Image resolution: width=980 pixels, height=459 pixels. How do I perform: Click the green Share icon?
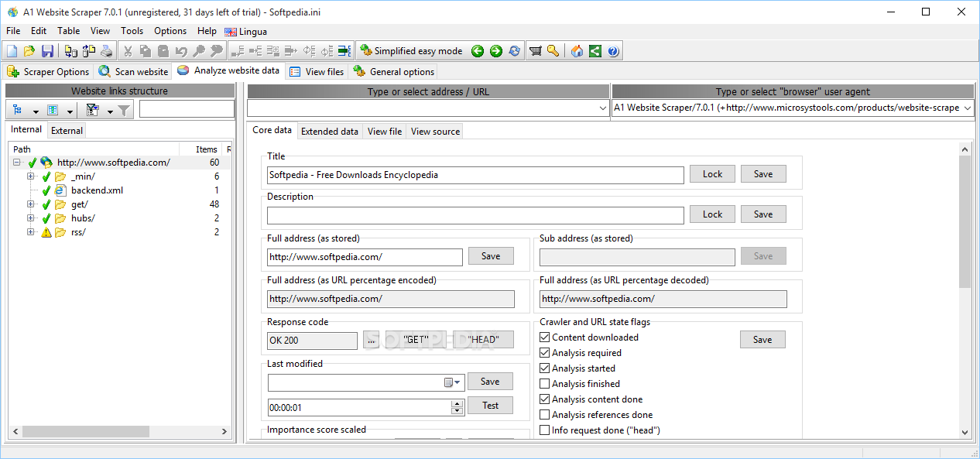(595, 51)
